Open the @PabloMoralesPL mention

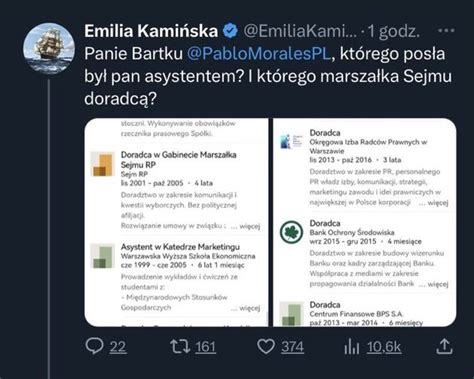tap(259, 54)
